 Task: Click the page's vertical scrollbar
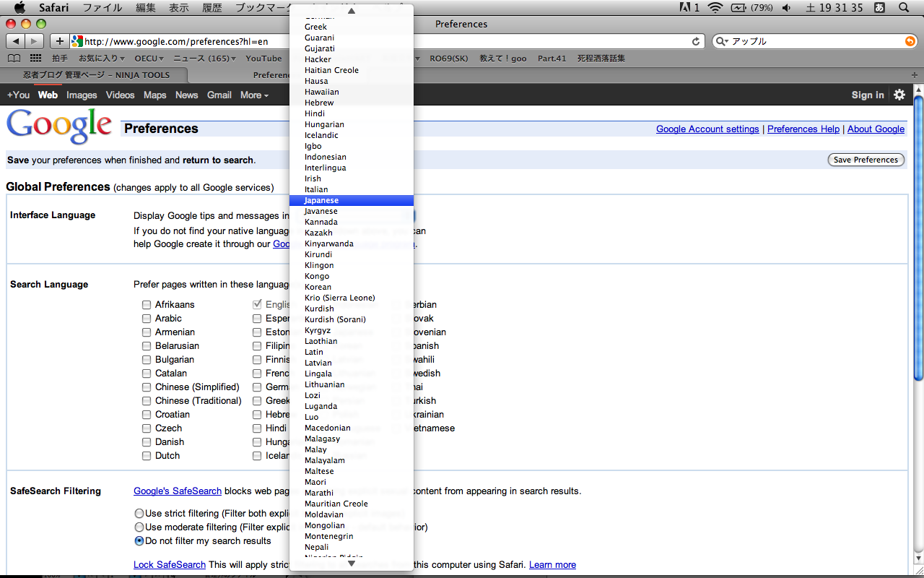click(918, 238)
